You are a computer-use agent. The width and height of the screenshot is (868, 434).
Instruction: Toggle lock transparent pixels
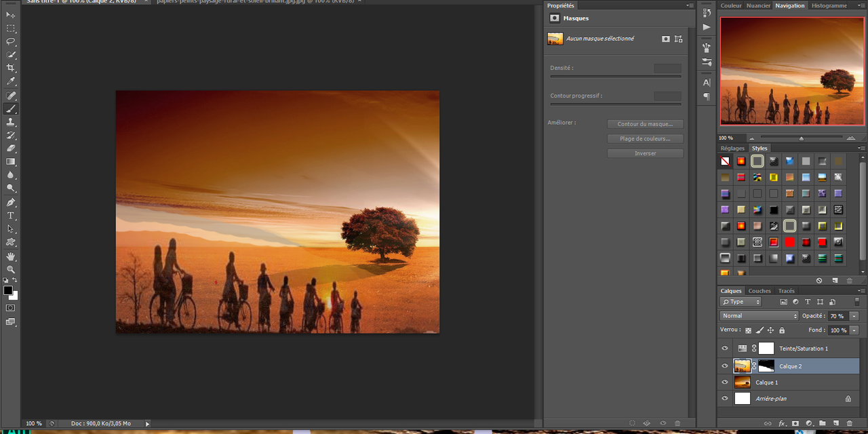pyautogui.click(x=749, y=330)
